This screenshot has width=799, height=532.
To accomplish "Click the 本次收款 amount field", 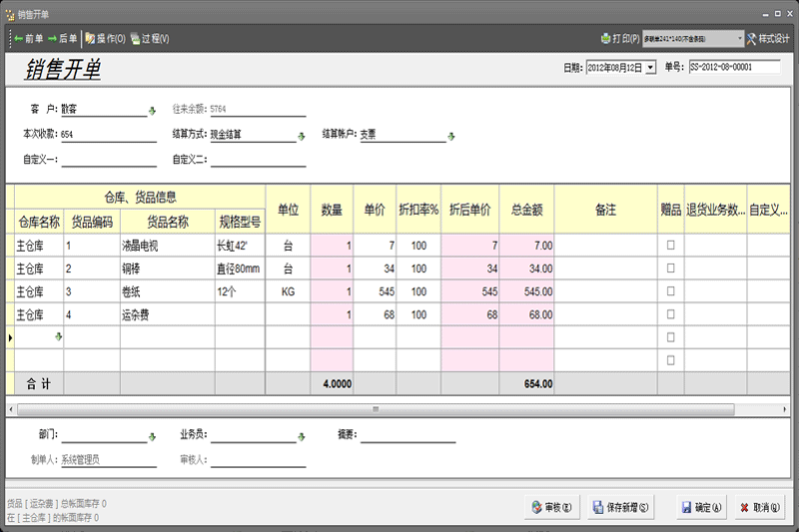I will (109, 135).
